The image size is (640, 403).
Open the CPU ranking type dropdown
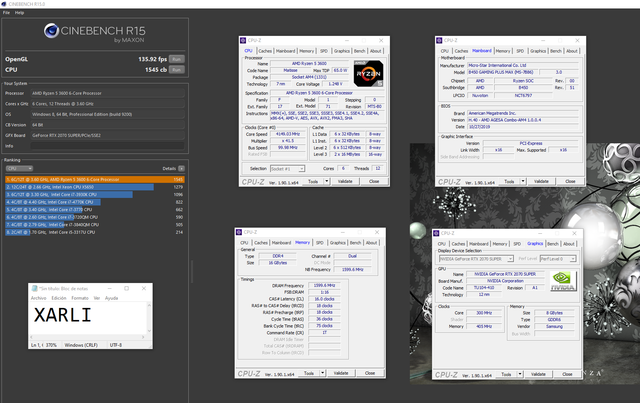click(19, 168)
